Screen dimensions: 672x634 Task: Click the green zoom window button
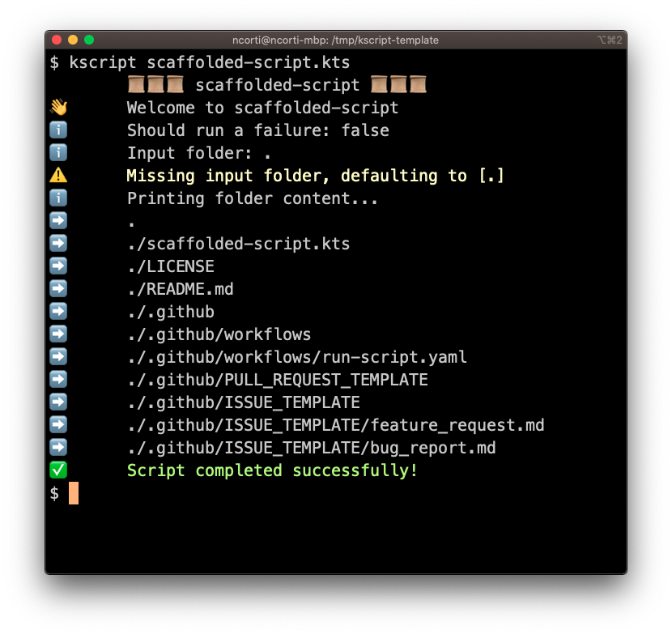coord(89,40)
